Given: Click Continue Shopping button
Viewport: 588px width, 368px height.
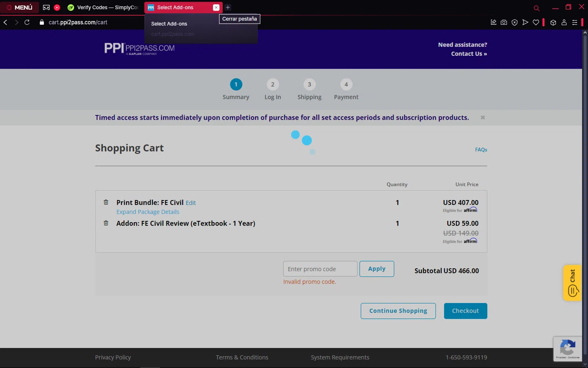Looking at the screenshot, I should click(x=398, y=311).
